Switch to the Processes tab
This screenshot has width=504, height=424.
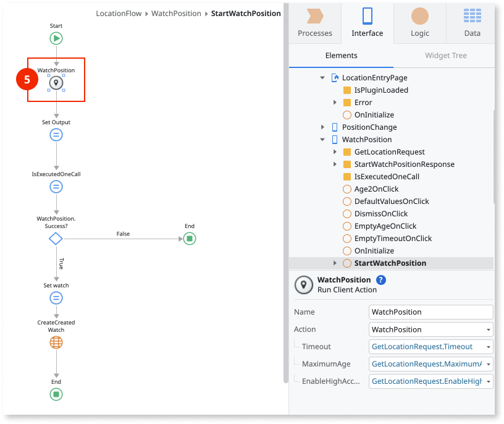point(315,22)
